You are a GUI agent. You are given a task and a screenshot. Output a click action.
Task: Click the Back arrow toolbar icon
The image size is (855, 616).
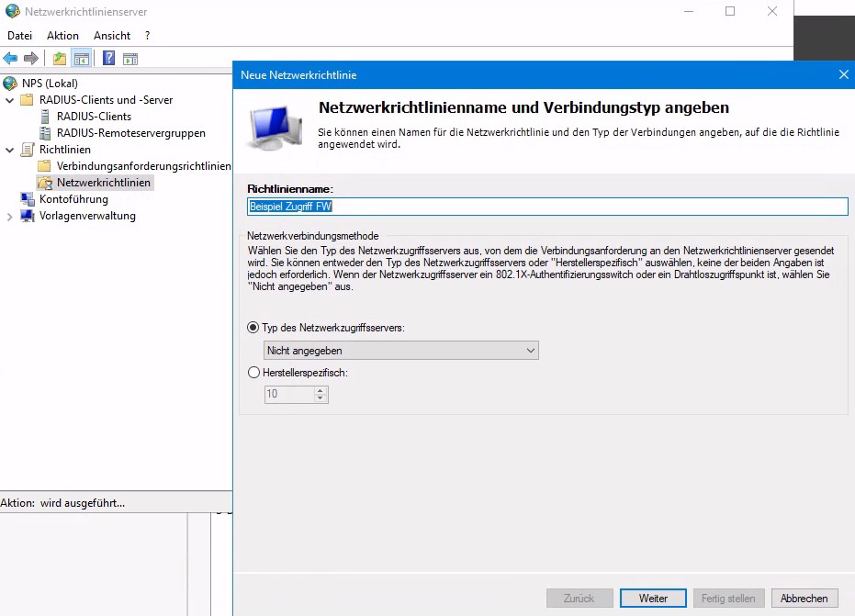coord(10,59)
